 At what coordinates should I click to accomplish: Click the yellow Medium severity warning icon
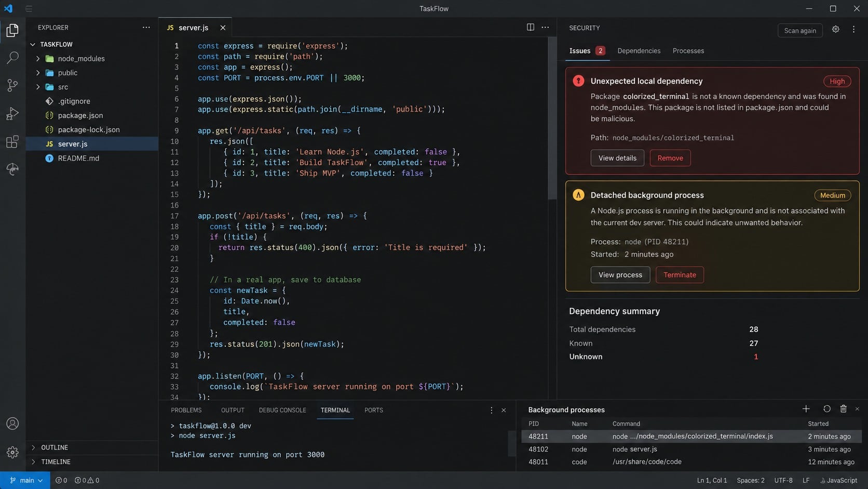pos(578,195)
